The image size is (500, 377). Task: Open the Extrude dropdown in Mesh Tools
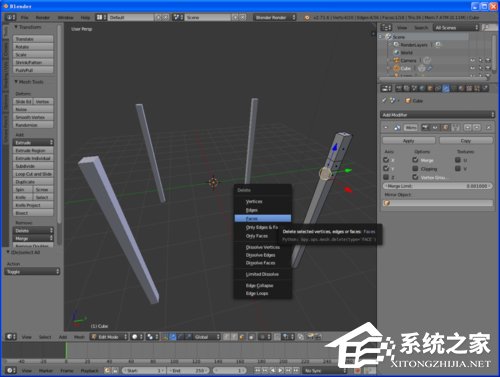(33, 142)
